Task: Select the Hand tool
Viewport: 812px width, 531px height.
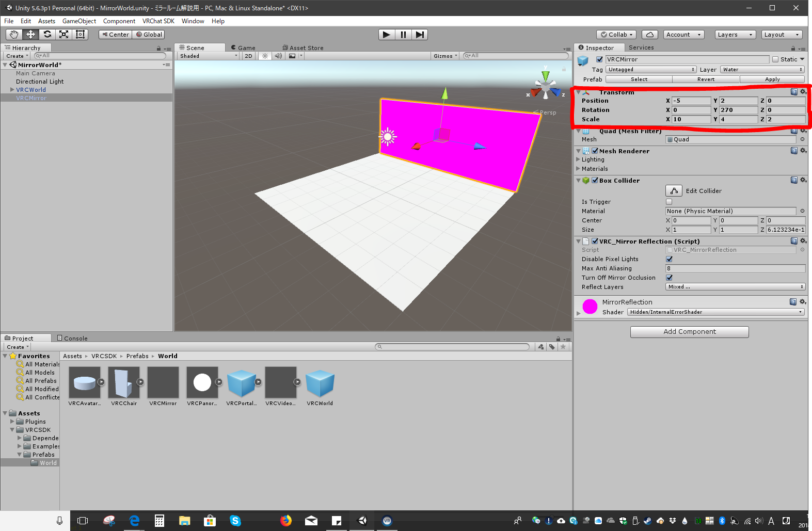Action: 14,35
